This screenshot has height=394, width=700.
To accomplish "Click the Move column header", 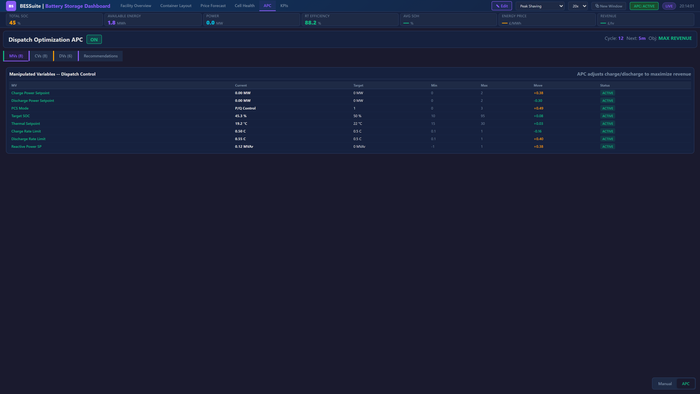I will 538,86.
